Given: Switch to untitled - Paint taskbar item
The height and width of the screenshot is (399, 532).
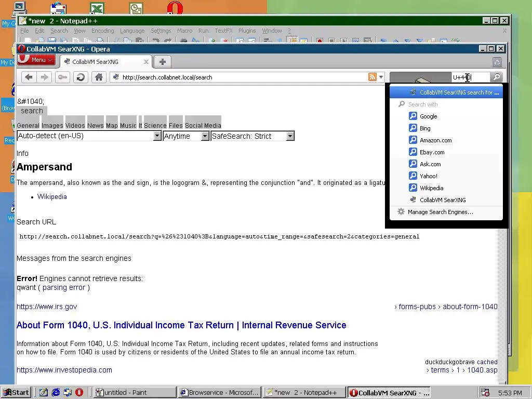Looking at the screenshot, I should [135, 393].
